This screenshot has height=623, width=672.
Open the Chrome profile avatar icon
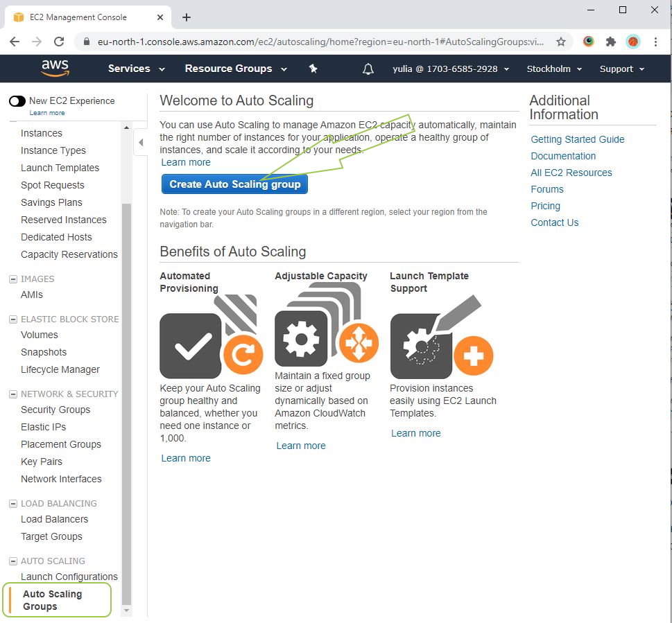pos(633,42)
